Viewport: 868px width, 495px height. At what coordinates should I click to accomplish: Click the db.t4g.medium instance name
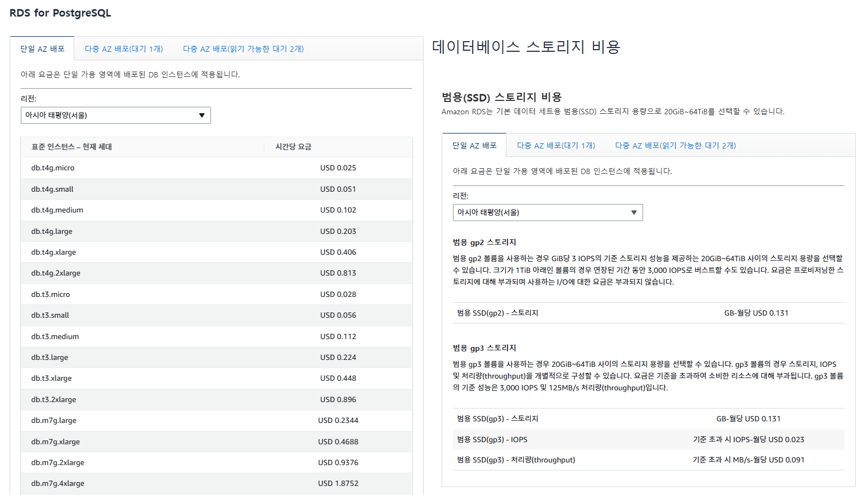57,210
